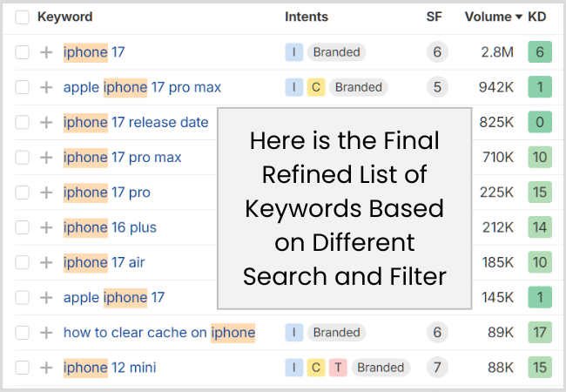The height and width of the screenshot is (392, 566).
Task: Click the plus icon beside iphone 12 mini
Action: (46, 368)
